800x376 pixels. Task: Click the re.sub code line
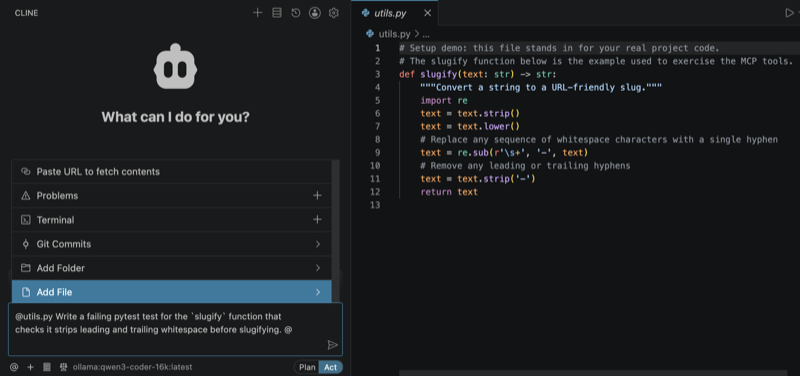tap(504, 153)
